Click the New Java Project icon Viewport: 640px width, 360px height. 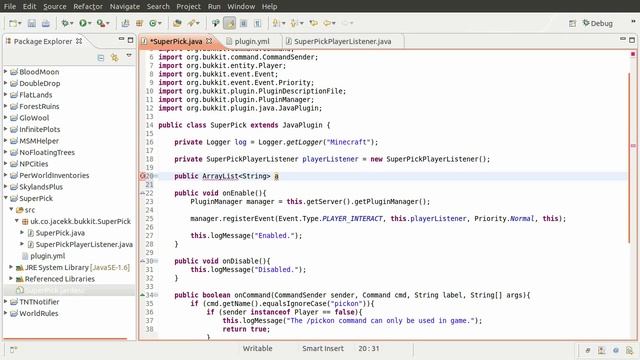[125, 23]
